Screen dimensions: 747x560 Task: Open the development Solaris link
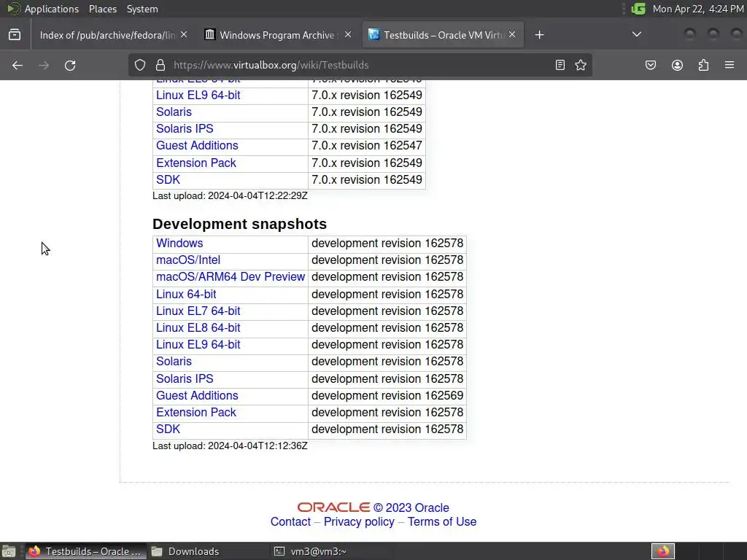[x=174, y=362]
